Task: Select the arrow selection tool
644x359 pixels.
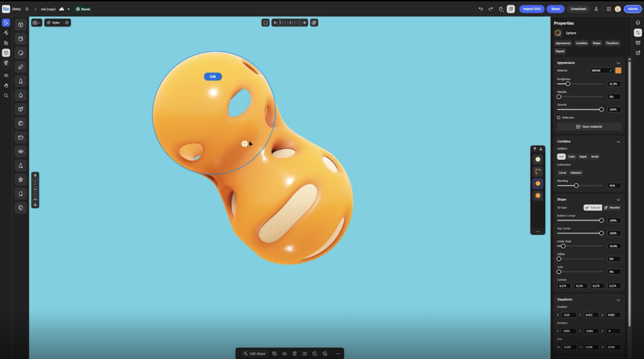Action: (x=6, y=23)
